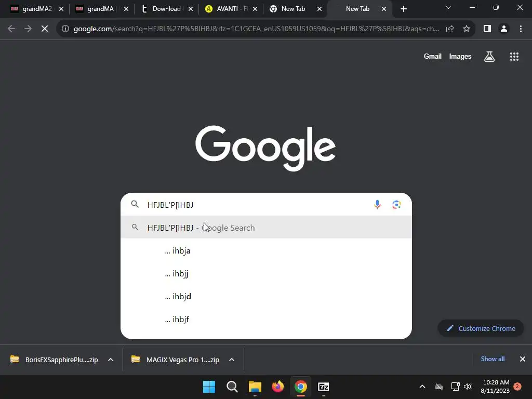Screen dimensions: 532x399
Task: Open File Explorer from taskbar
Action: [x=255, y=387]
